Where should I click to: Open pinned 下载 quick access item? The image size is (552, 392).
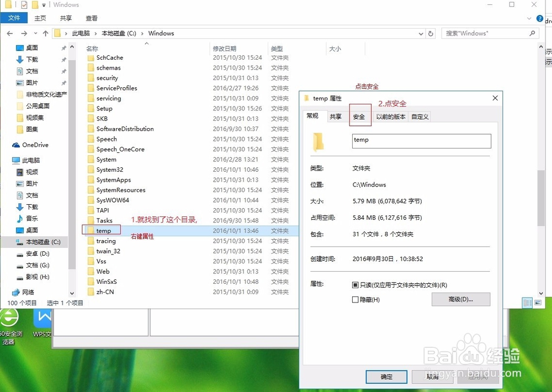click(x=27, y=60)
